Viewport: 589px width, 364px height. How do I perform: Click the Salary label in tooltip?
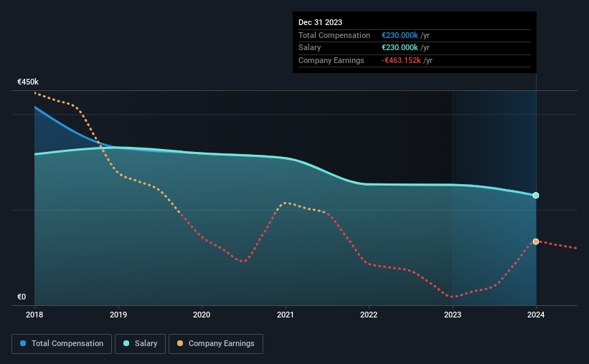(x=309, y=48)
